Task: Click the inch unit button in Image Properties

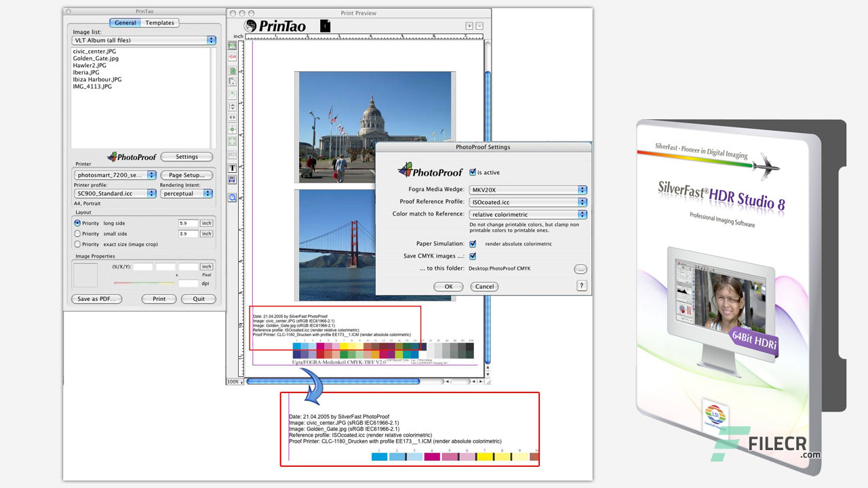Action: (x=207, y=267)
